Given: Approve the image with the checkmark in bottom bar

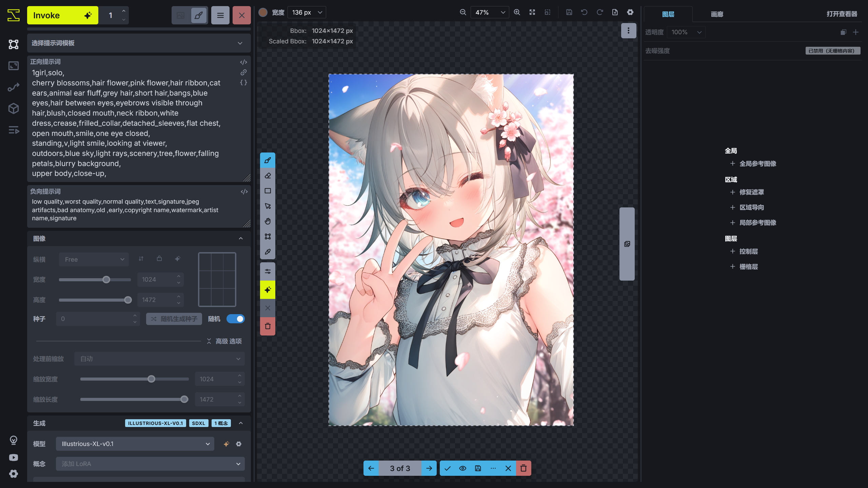Looking at the screenshot, I should pyautogui.click(x=448, y=468).
